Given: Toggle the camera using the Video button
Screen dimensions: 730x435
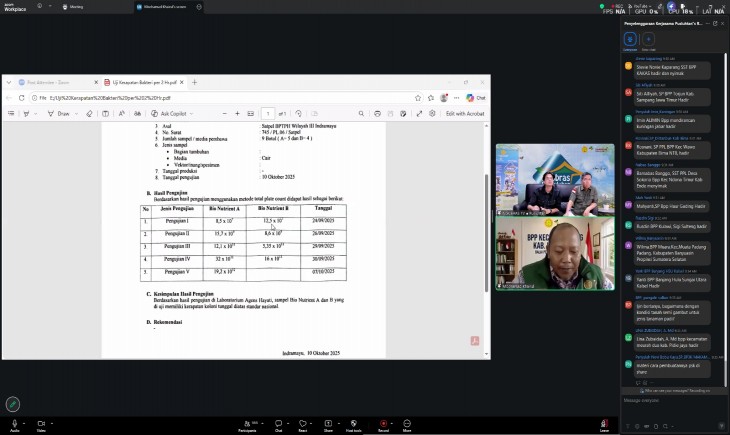Looking at the screenshot, I should tap(41, 421).
